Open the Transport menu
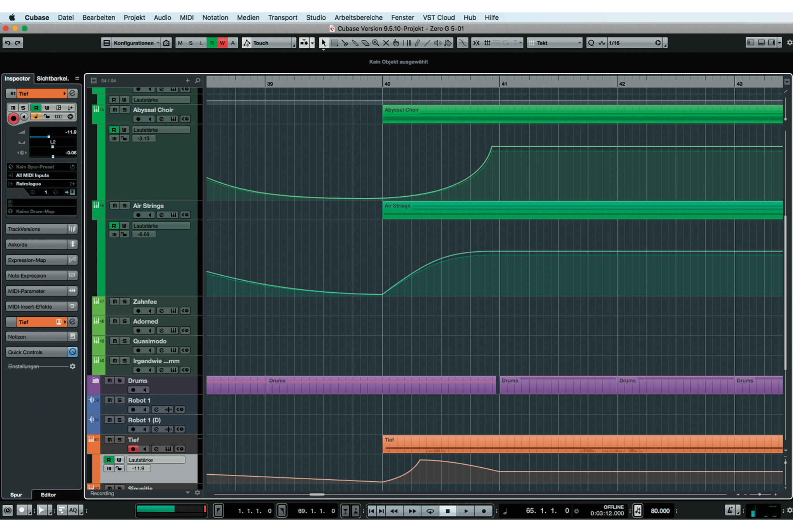The image size is (793, 532). pos(282,17)
